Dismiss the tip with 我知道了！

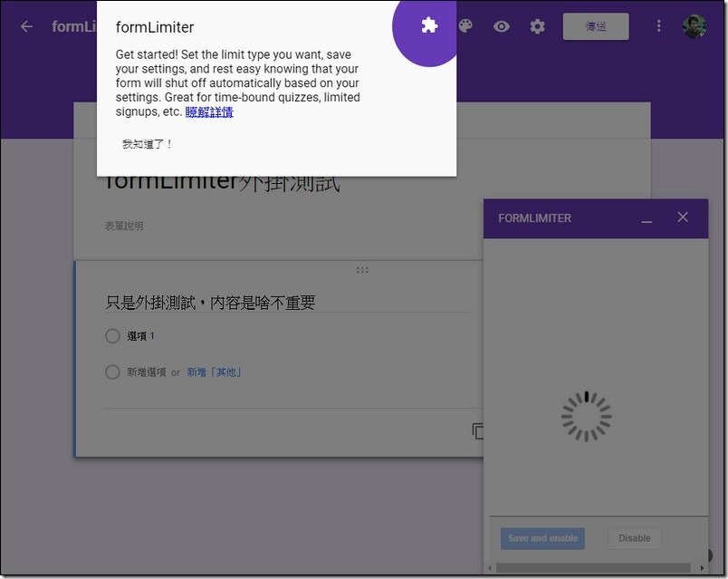tap(147, 144)
